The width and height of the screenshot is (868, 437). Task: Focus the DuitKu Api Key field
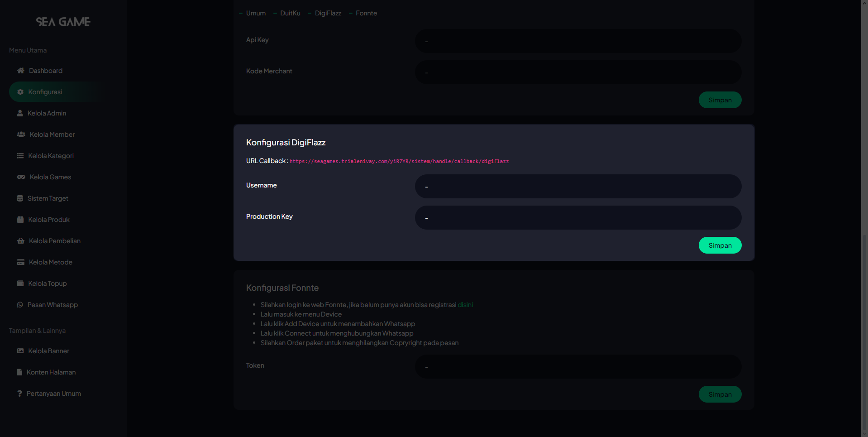578,41
